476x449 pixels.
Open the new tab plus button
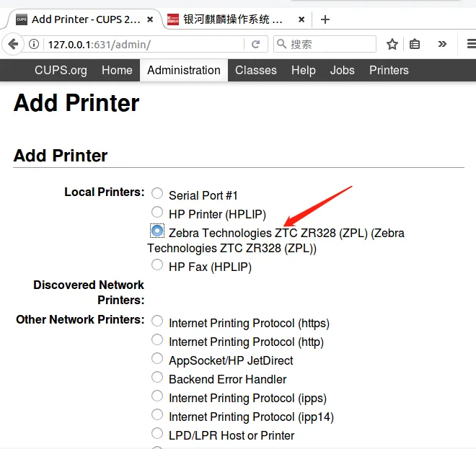tap(325, 19)
